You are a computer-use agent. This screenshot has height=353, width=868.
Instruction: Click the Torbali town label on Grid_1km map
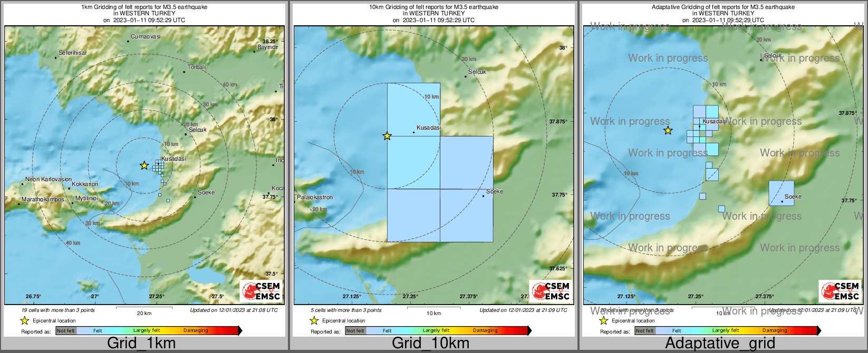coord(197,67)
